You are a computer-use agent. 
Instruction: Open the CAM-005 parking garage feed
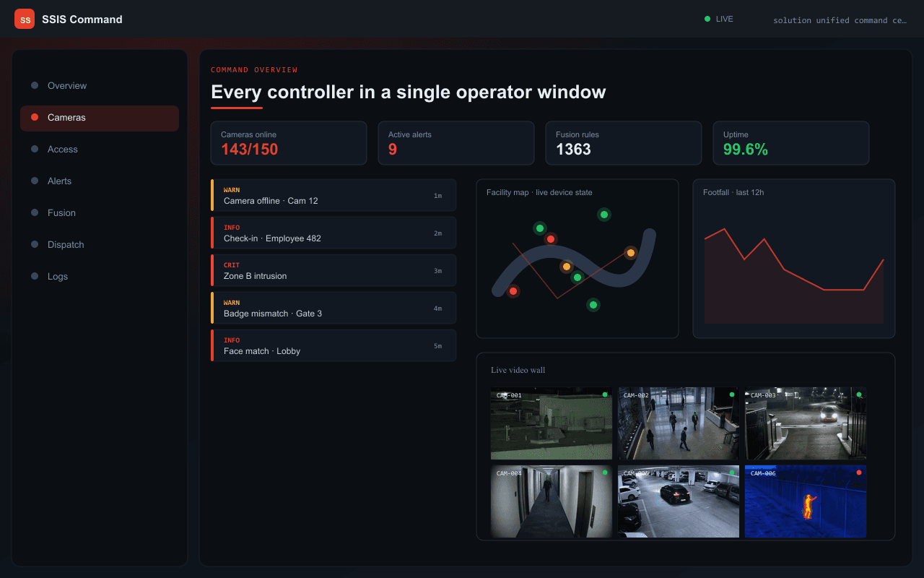click(x=679, y=501)
